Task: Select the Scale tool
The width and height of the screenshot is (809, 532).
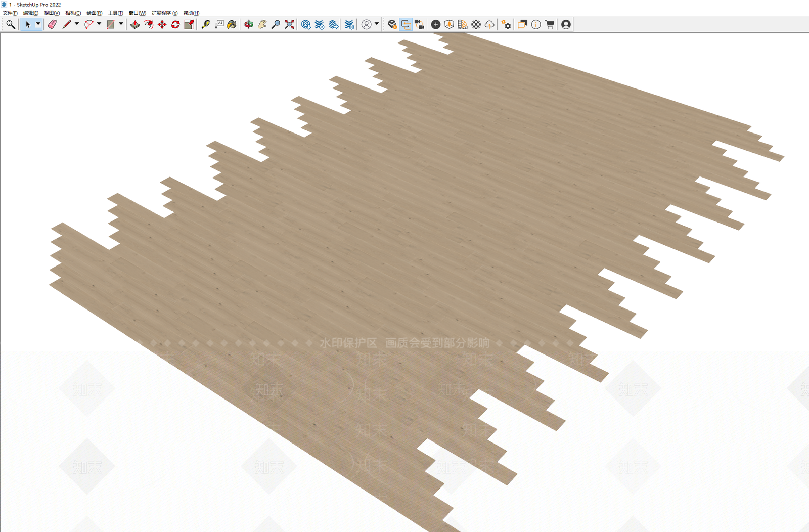Action: click(189, 24)
